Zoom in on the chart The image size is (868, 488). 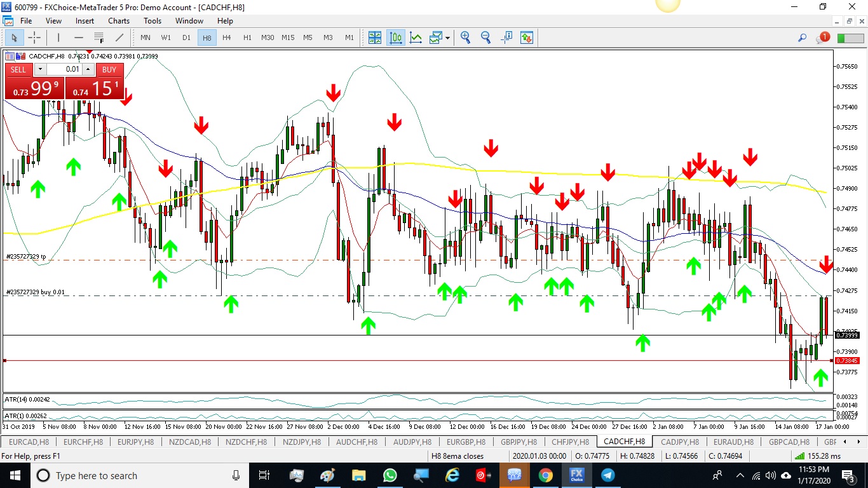(x=466, y=37)
